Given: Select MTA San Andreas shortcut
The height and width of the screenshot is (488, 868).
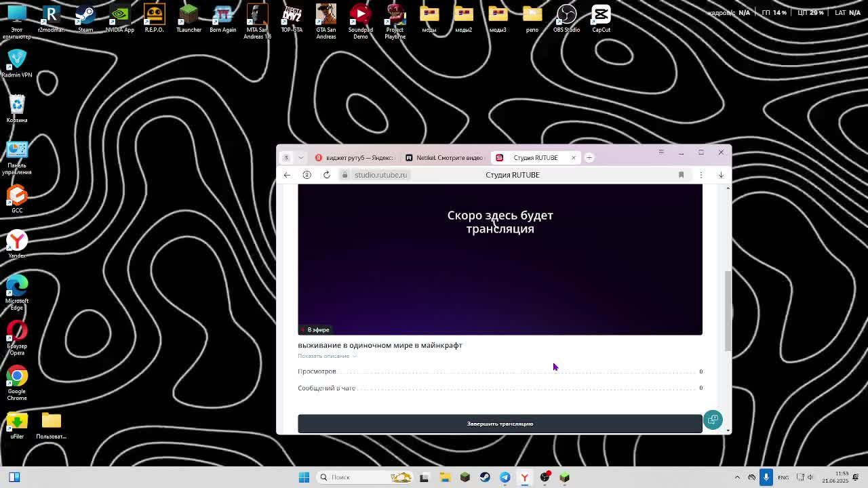Looking at the screenshot, I should [x=257, y=22].
